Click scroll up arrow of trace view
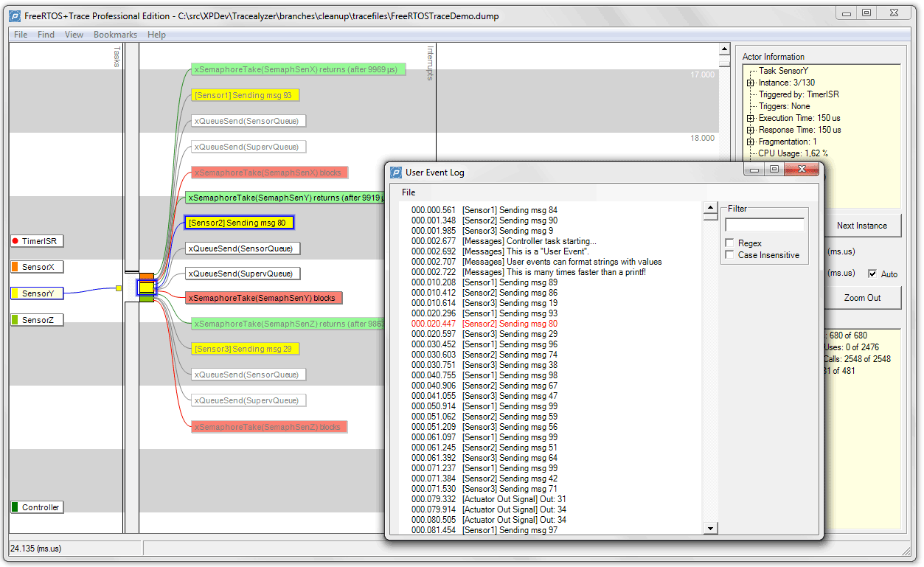The height and width of the screenshot is (567, 924). [x=724, y=49]
